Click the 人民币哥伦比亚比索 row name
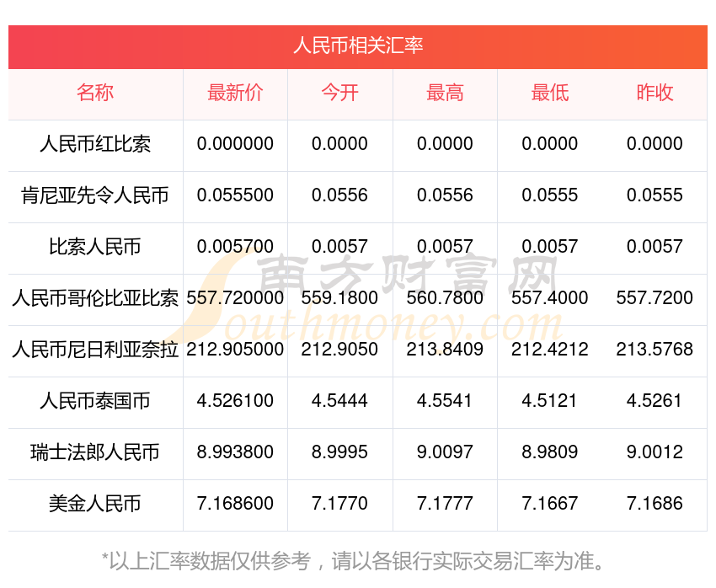The width and height of the screenshot is (716, 588). coord(95,298)
